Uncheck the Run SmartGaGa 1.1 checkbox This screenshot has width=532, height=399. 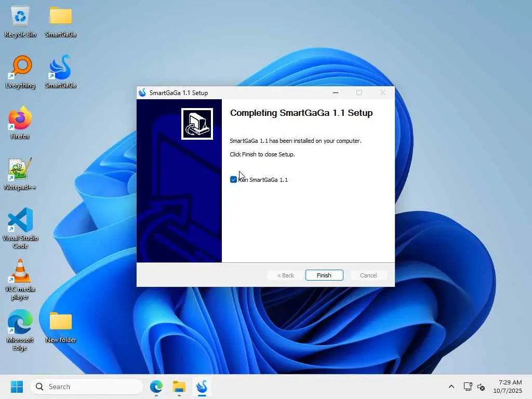233,179
